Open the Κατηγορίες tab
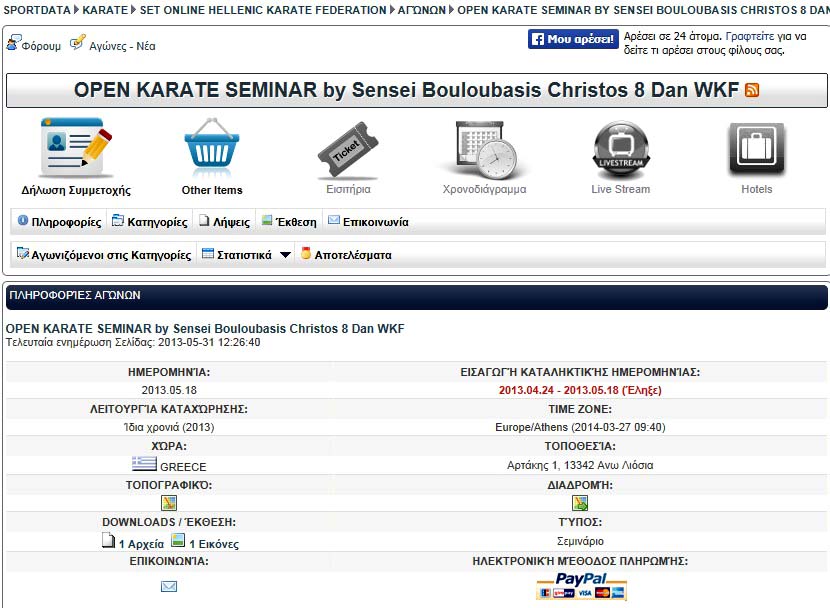Screen dimensions: 830x608 click(150, 222)
